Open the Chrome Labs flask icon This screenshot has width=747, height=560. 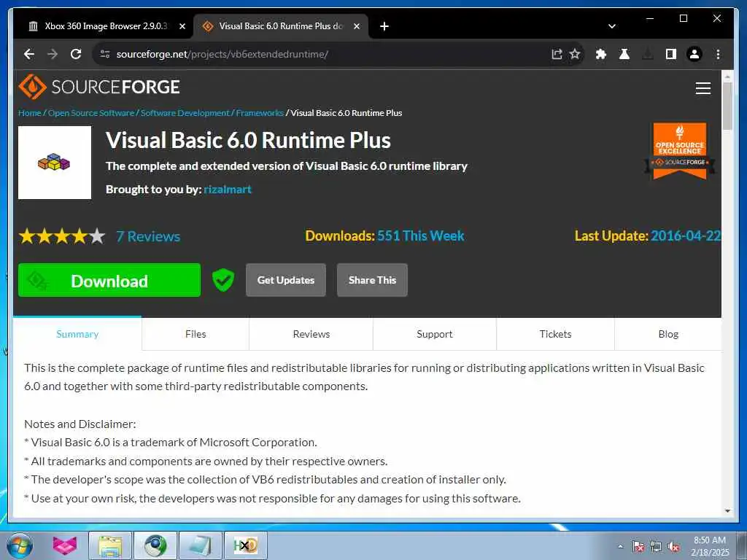click(624, 54)
